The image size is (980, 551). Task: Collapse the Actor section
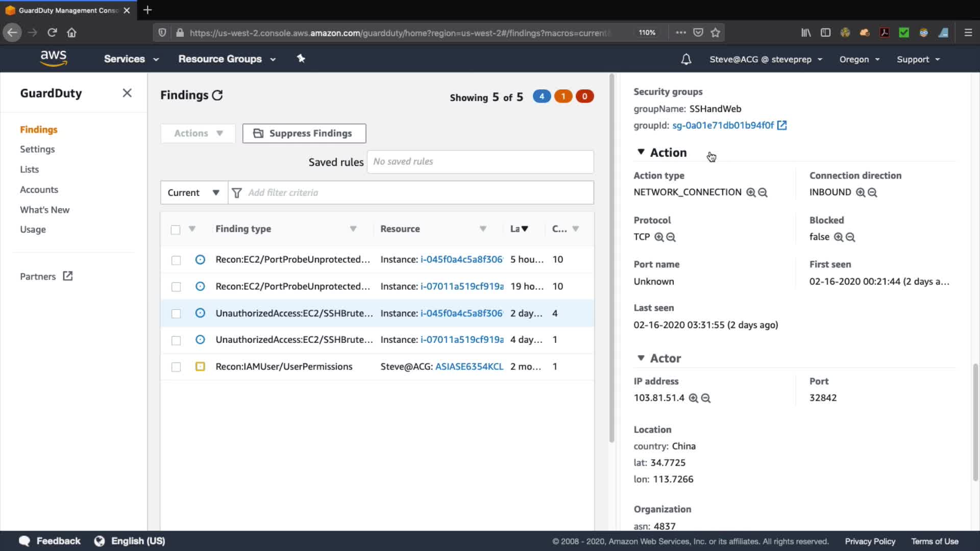[x=641, y=358]
